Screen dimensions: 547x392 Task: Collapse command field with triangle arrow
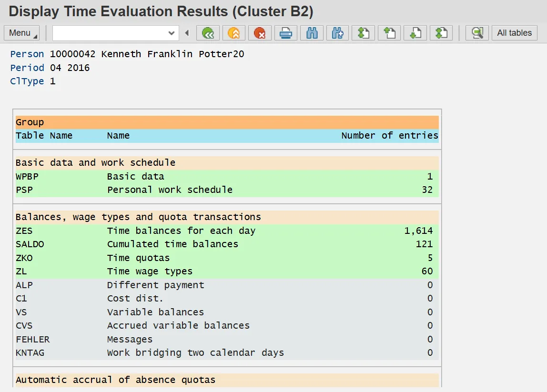pyautogui.click(x=187, y=33)
